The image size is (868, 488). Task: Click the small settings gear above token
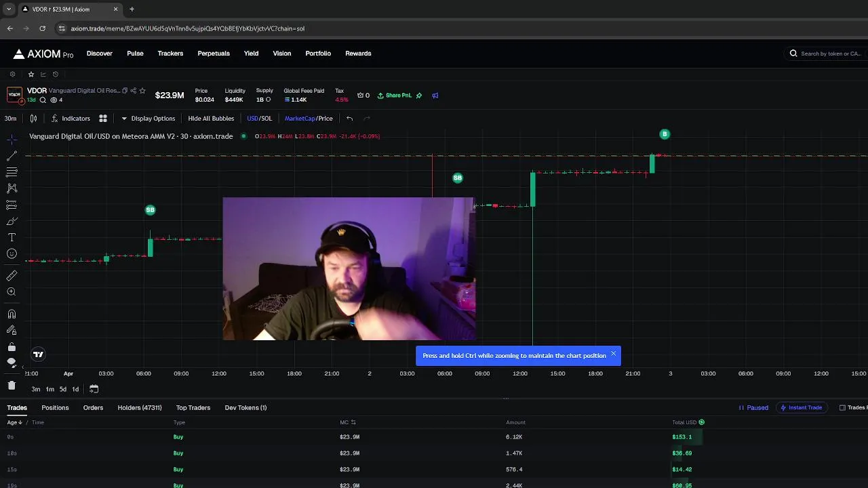(12, 74)
